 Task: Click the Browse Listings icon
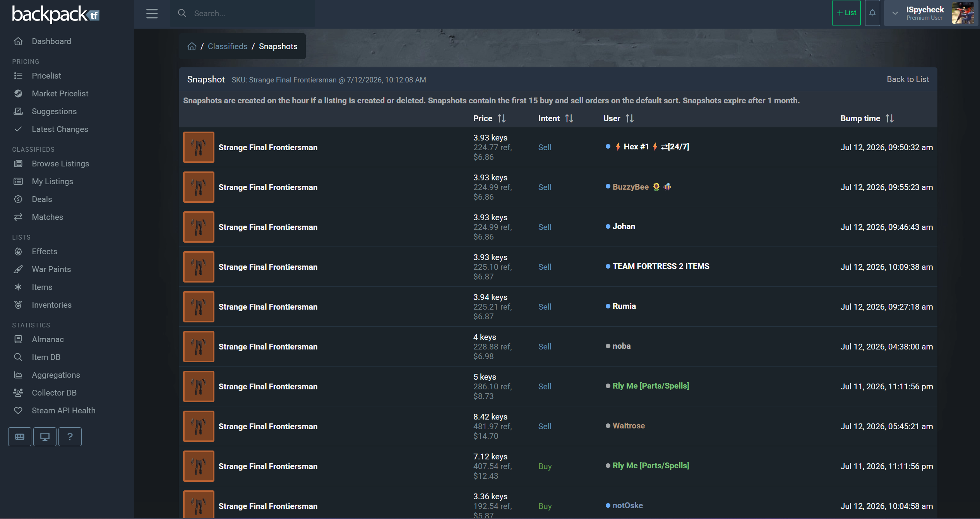tap(18, 164)
